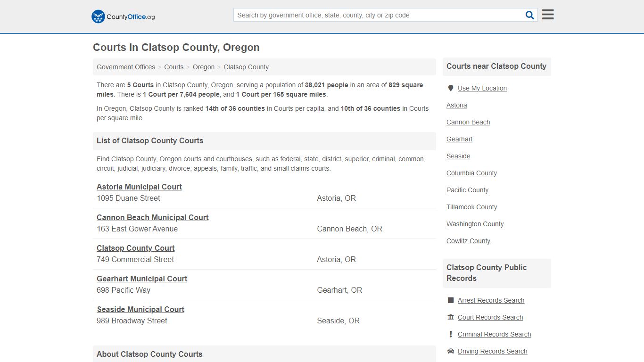Click the courthouse icon beside Court Records
Viewport: 644px width, 362px height.
click(451, 317)
